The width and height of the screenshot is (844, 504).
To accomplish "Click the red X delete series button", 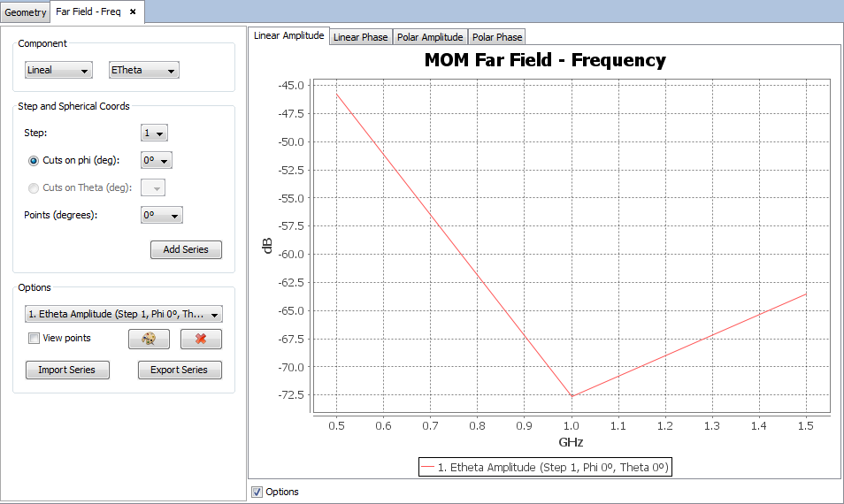I will click(201, 339).
